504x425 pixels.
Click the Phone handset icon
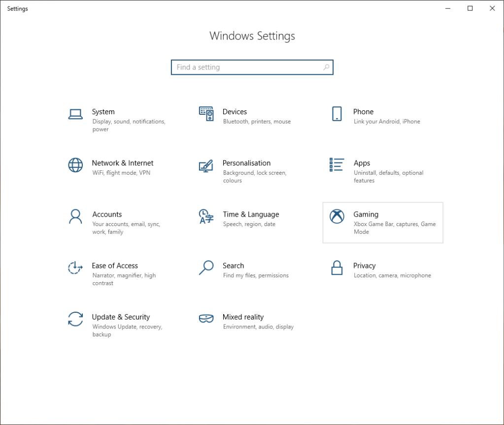(x=336, y=114)
